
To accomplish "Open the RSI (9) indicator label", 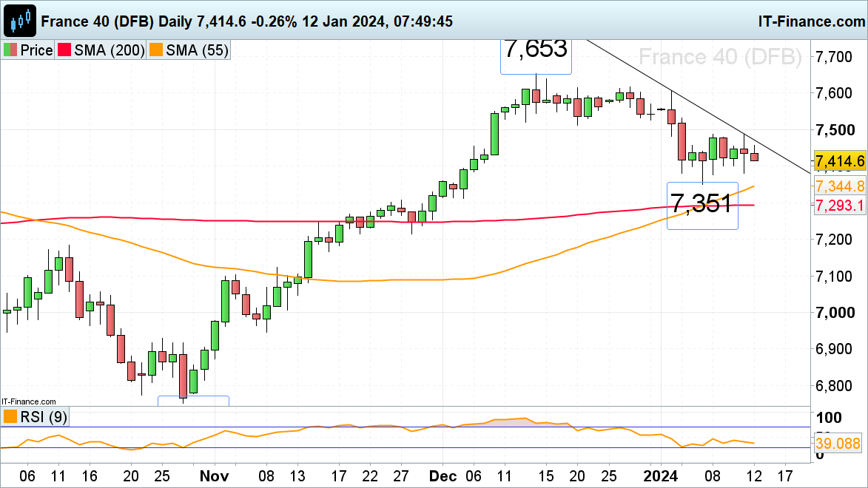I will click(x=44, y=416).
